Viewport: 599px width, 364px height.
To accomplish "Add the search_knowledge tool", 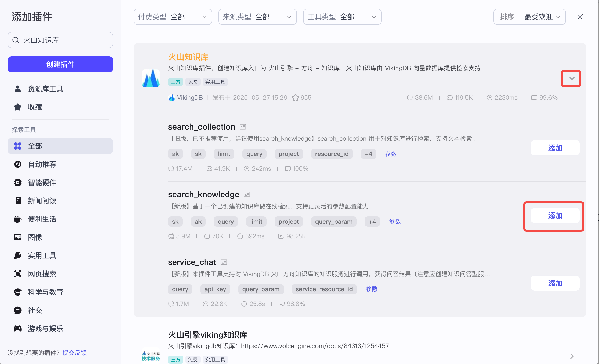I will click(x=555, y=216).
